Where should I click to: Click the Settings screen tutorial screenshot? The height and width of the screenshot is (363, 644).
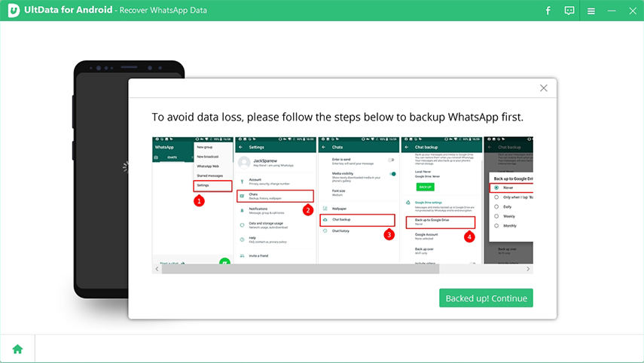(276, 200)
